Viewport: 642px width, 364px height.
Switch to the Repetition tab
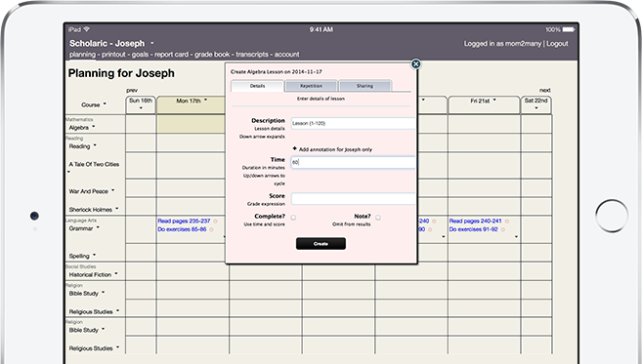(311, 86)
